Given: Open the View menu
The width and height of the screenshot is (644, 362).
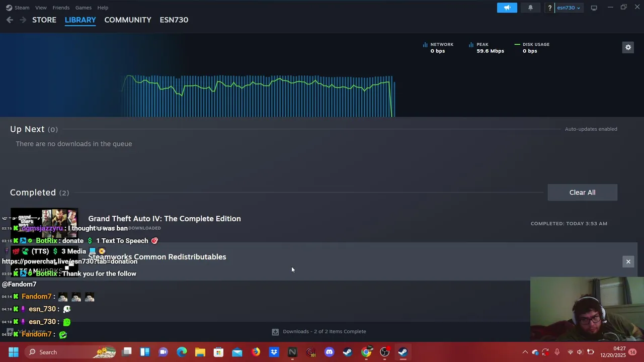Looking at the screenshot, I should [x=41, y=8].
